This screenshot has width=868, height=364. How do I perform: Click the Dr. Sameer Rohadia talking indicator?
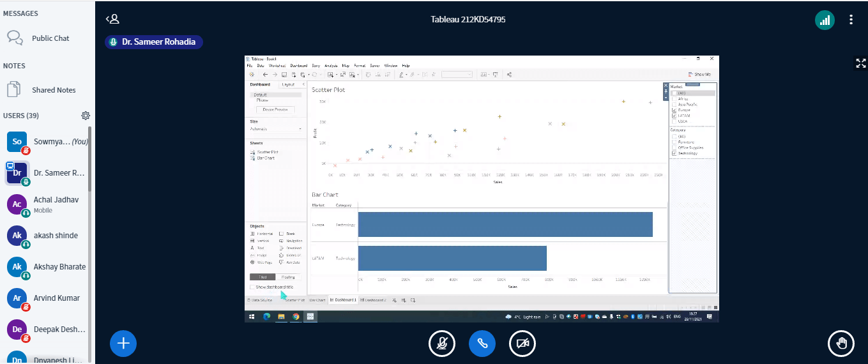pos(154,42)
